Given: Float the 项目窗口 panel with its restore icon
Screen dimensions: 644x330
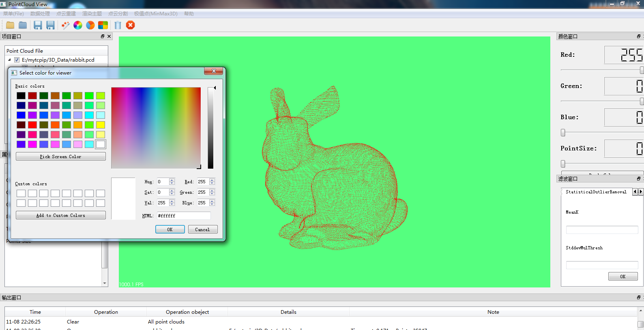Looking at the screenshot, I should pyautogui.click(x=103, y=36).
